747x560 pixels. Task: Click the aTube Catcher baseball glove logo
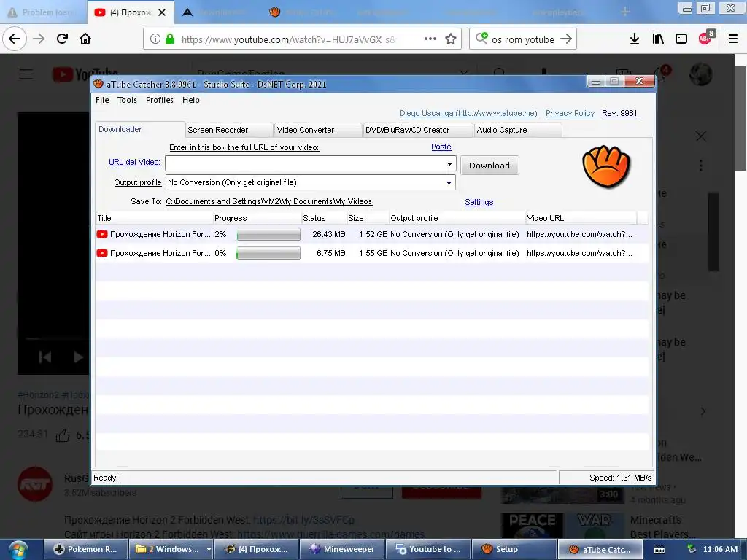tap(606, 167)
